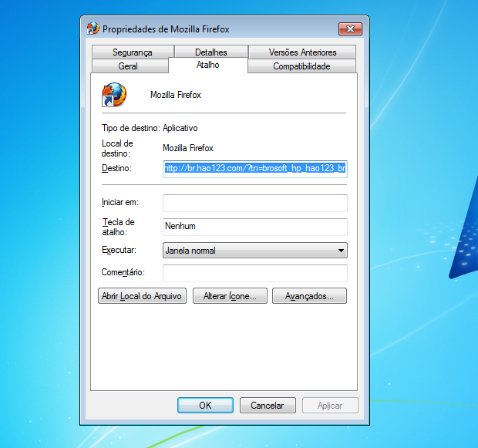478x448 pixels.
Task: Click the Mozilla Firefox name text beside the icon
Action: (176, 95)
